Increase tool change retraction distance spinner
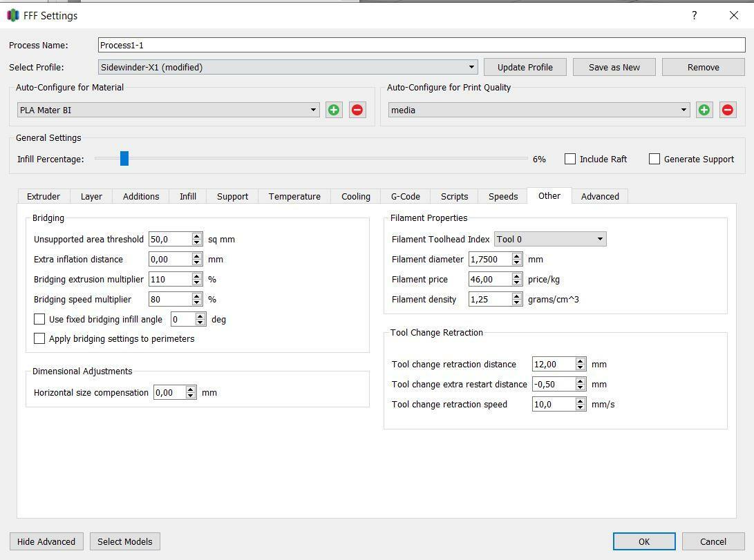This screenshot has height=560, width=754. click(581, 361)
